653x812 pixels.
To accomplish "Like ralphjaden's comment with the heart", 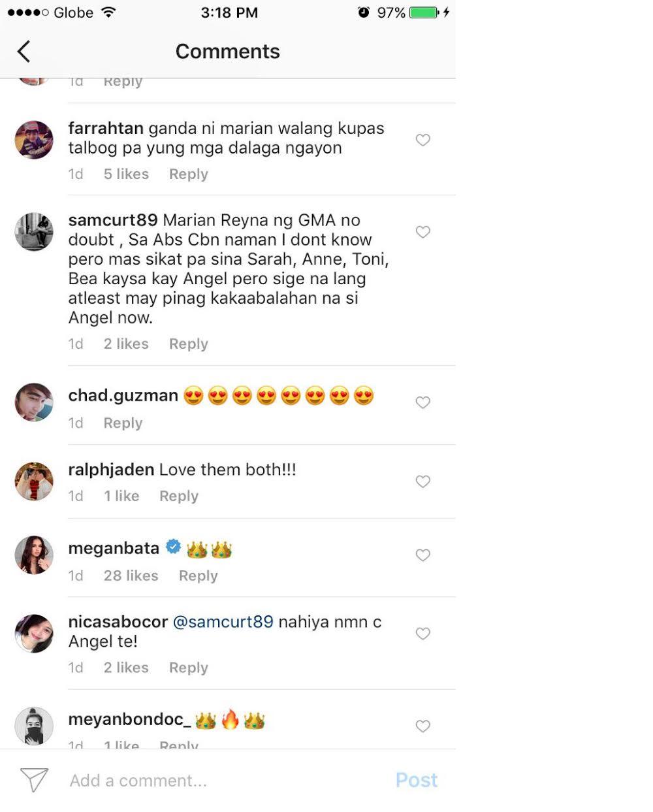I will click(423, 481).
